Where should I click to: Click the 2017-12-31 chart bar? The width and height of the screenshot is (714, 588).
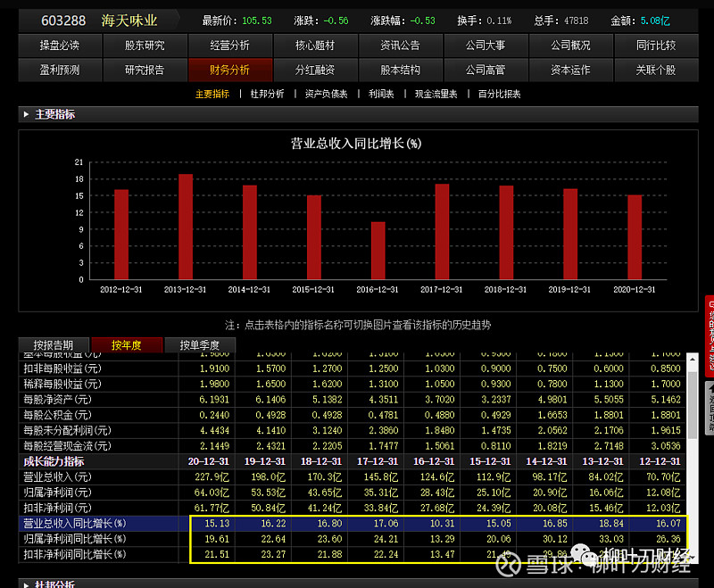coord(442,232)
